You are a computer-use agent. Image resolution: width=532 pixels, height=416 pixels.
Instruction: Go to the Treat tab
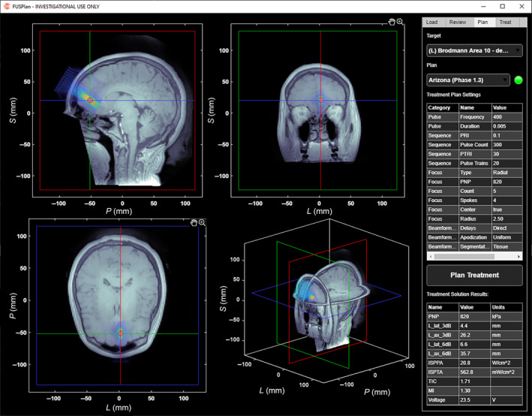coord(506,23)
